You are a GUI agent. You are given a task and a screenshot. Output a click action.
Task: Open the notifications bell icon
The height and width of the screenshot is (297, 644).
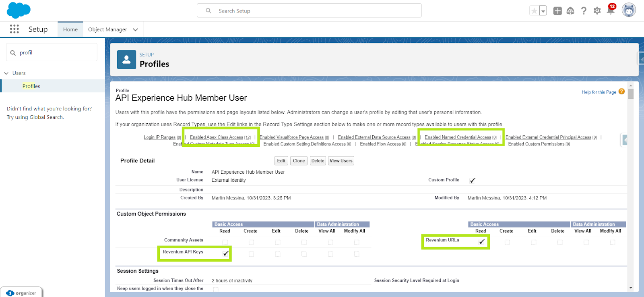click(x=610, y=11)
